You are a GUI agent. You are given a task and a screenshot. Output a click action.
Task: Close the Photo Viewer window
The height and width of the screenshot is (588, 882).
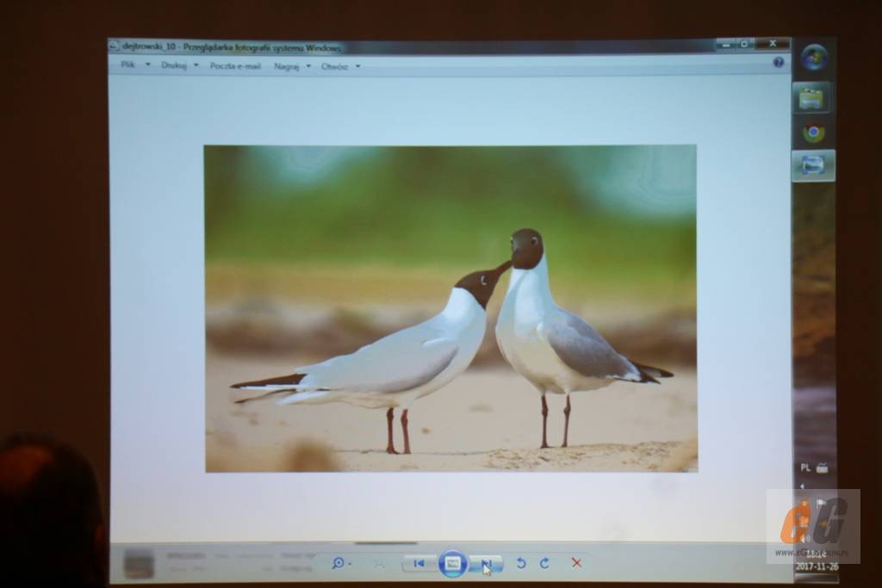click(773, 43)
